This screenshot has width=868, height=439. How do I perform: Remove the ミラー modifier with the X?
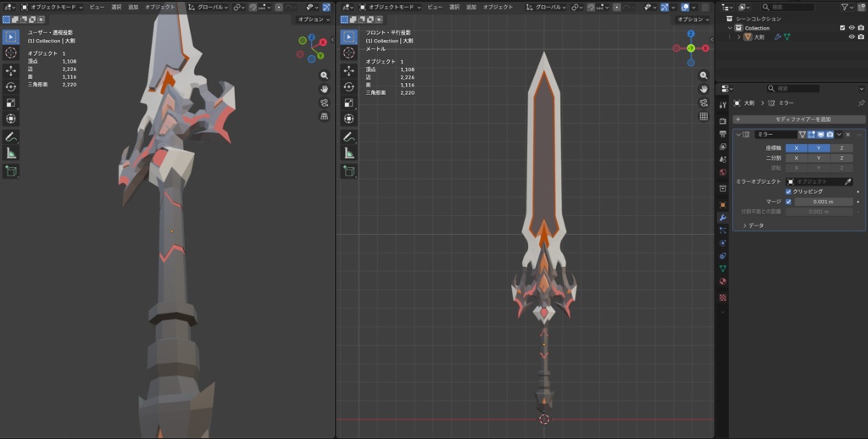coord(848,135)
